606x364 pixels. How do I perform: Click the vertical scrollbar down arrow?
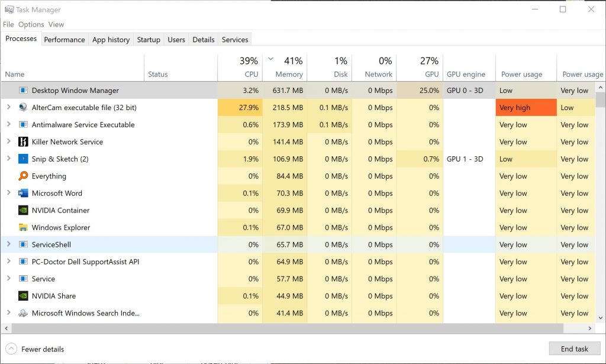tap(601, 318)
